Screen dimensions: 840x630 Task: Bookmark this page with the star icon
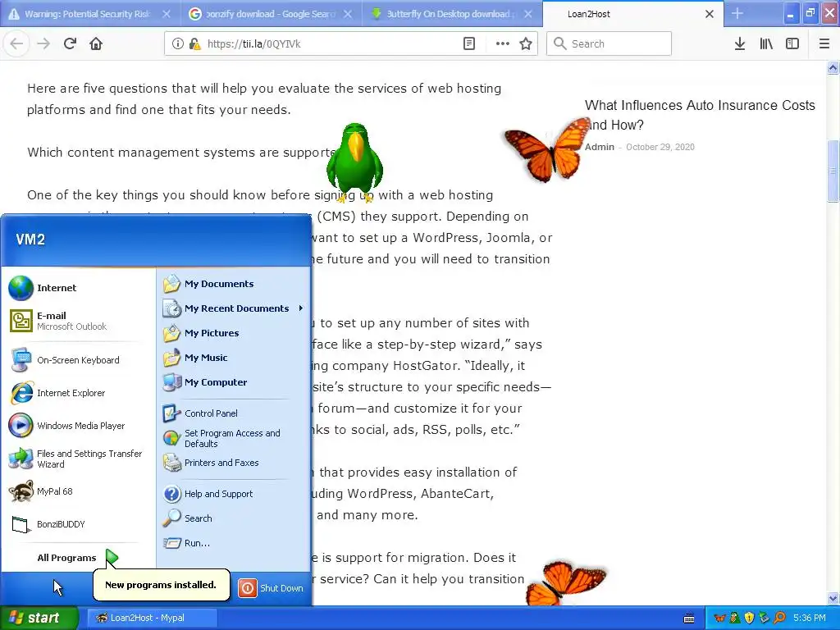pos(526,44)
